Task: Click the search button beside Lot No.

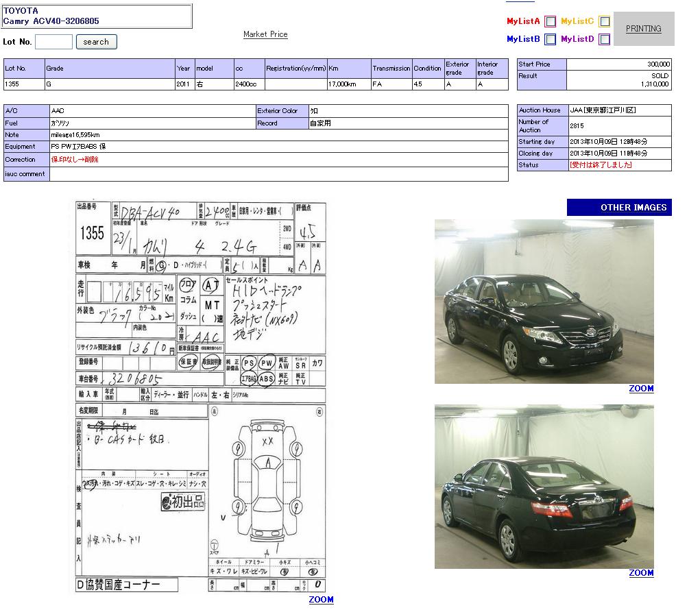Action: 96,42
